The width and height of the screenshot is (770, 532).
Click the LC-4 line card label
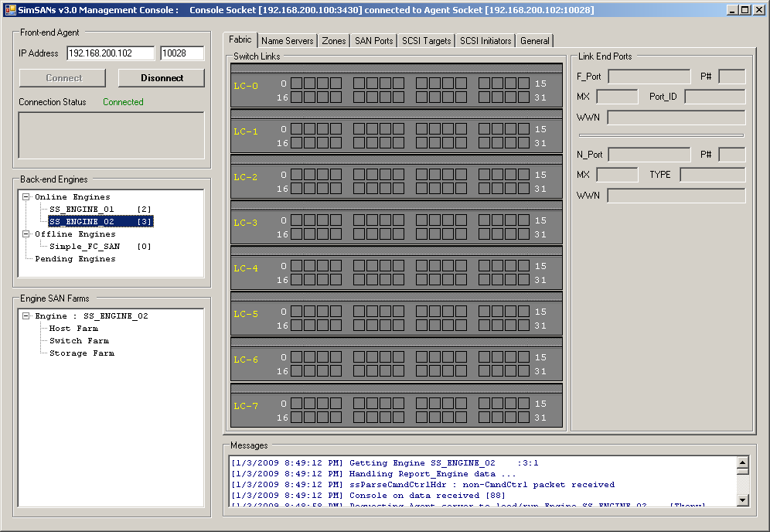point(246,268)
